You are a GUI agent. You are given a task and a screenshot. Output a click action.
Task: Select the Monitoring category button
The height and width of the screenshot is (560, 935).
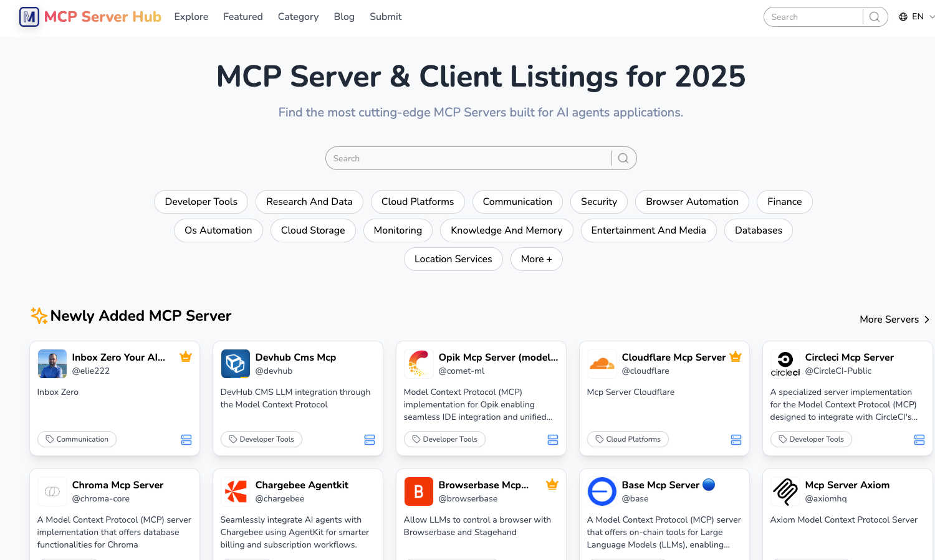(x=398, y=230)
